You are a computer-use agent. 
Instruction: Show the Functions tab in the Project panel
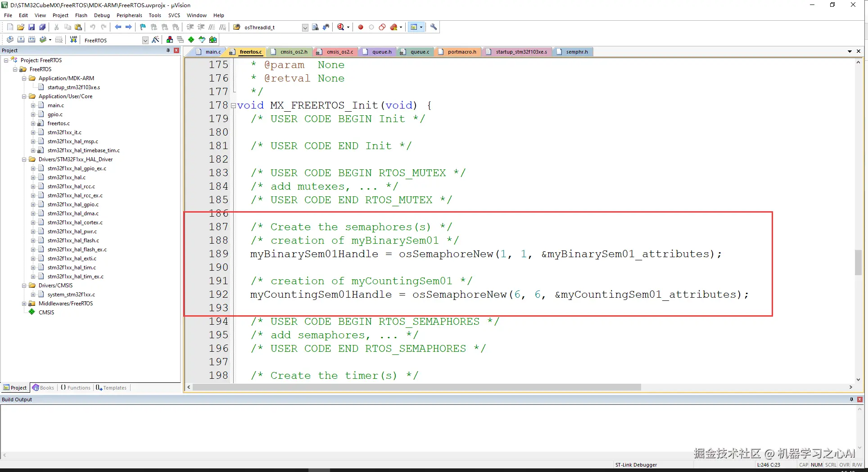pyautogui.click(x=76, y=388)
